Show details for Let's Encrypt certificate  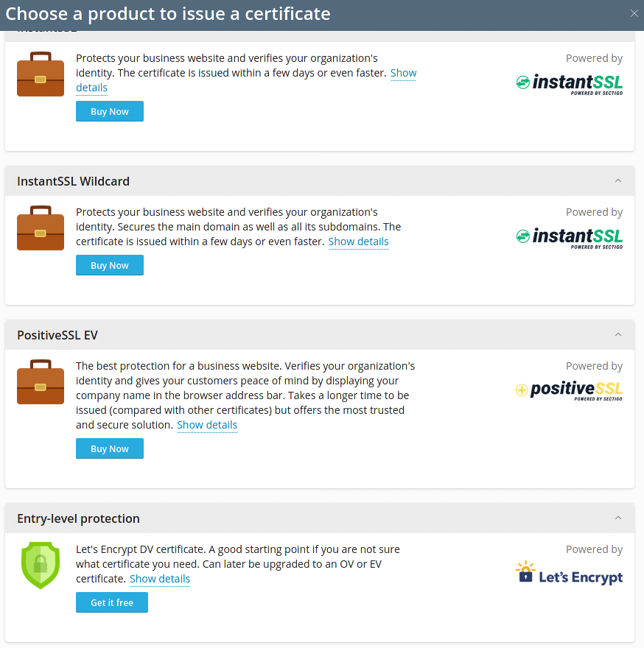tap(160, 579)
